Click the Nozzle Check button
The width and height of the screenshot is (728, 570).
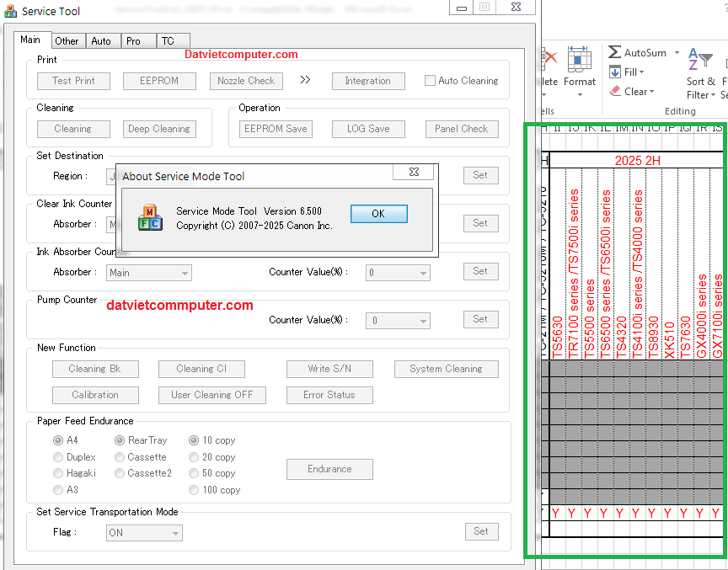(246, 81)
